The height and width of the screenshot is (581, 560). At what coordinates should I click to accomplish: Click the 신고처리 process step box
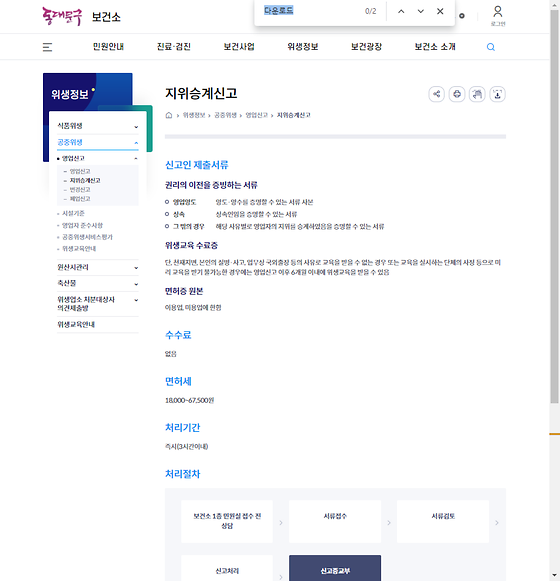pos(227,568)
